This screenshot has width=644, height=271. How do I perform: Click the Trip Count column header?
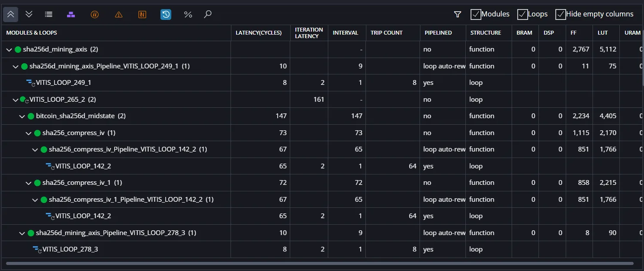click(386, 33)
